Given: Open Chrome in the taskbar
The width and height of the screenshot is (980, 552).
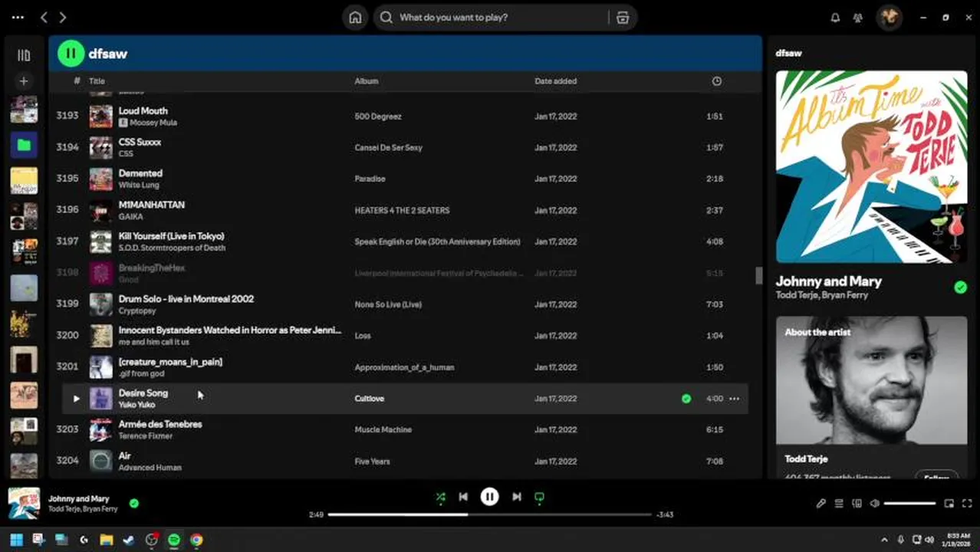Looking at the screenshot, I should 196,540.
